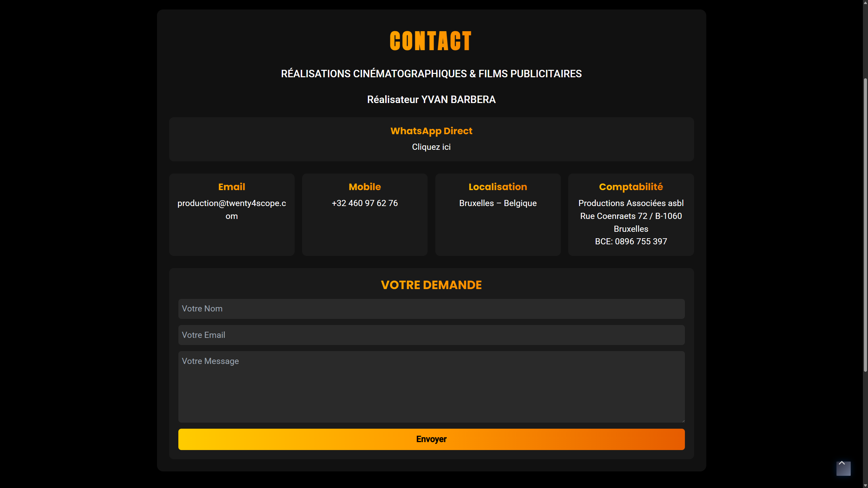Click the CONTACT page heading
The width and height of the screenshot is (868, 488).
(431, 41)
